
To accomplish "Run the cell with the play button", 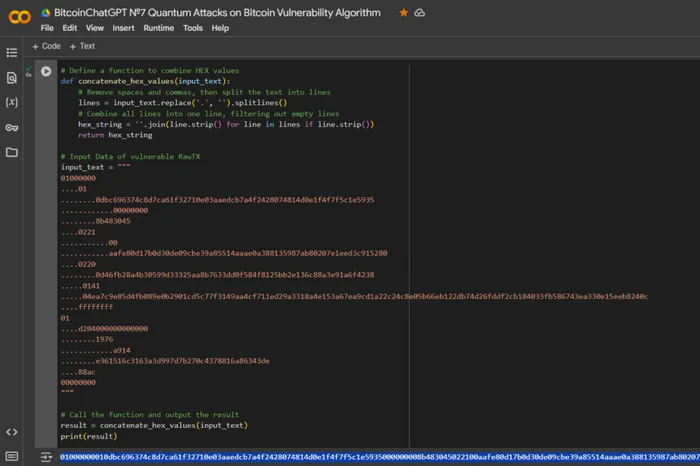I will coord(46,71).
